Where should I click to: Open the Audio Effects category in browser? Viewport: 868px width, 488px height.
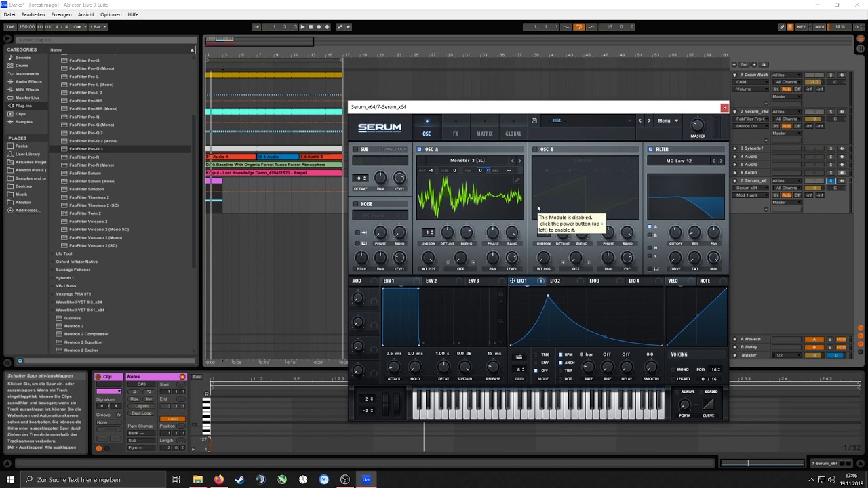click(28, 81)
